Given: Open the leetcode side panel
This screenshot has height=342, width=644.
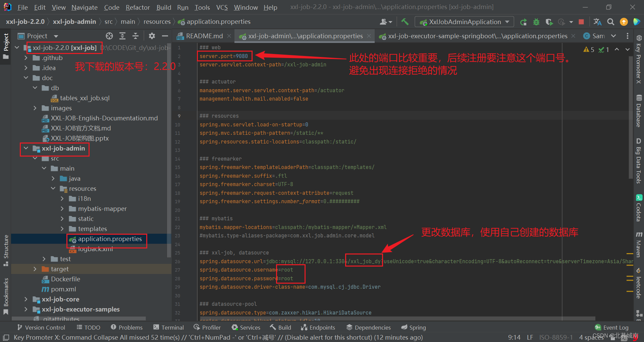Looking at the screenshot, I should 639,283.
